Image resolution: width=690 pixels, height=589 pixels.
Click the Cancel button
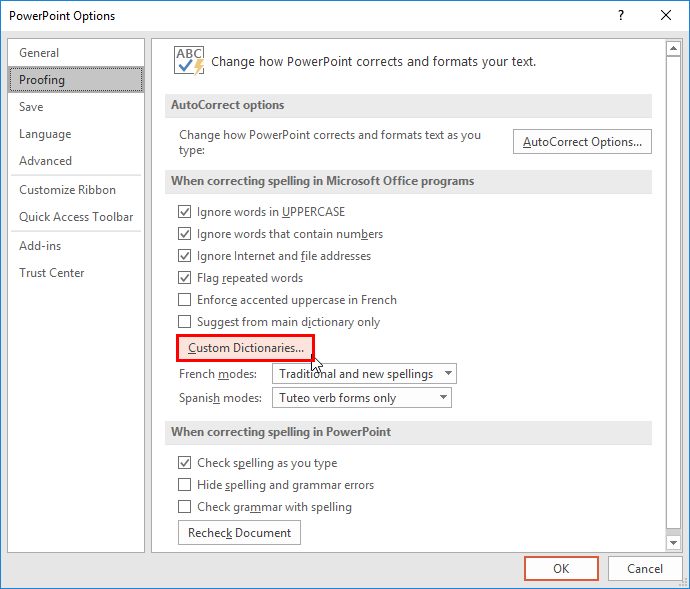coord(645,569)
